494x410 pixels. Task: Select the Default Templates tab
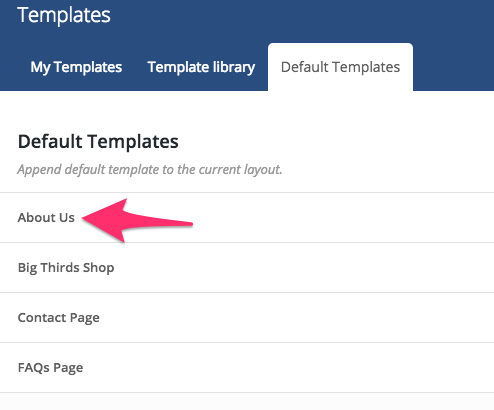tap(340, 67)
